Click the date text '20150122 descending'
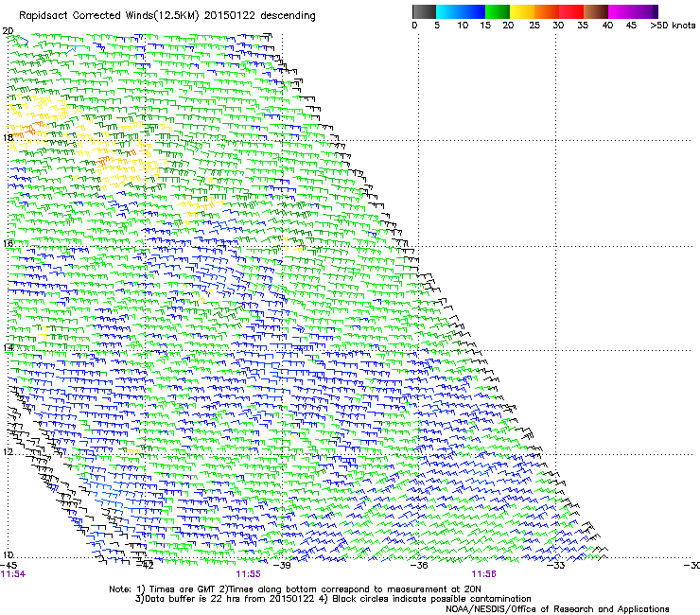700x615 pixels. (260, 16)
